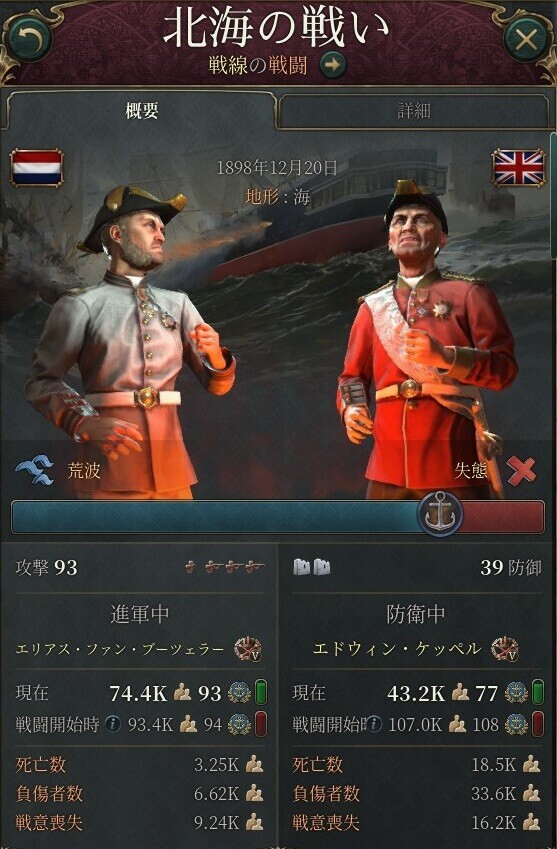Click info icon next to attacker 戦闘開始時
Viewport: 557px width, 849px height.
(x=113, y=724)
